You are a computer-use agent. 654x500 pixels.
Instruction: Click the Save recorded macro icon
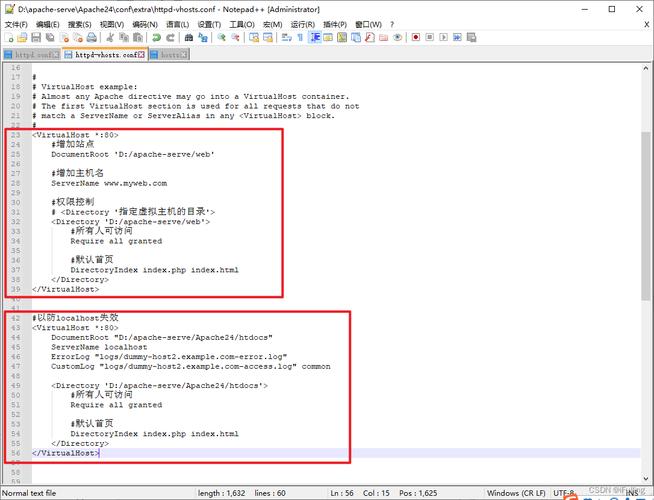click(471, 38)
